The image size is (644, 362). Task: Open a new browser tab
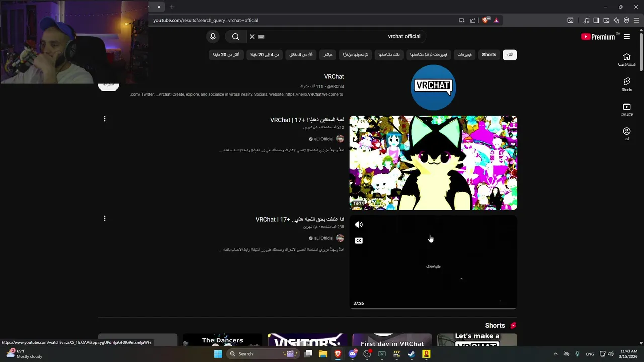click(172, 7)
